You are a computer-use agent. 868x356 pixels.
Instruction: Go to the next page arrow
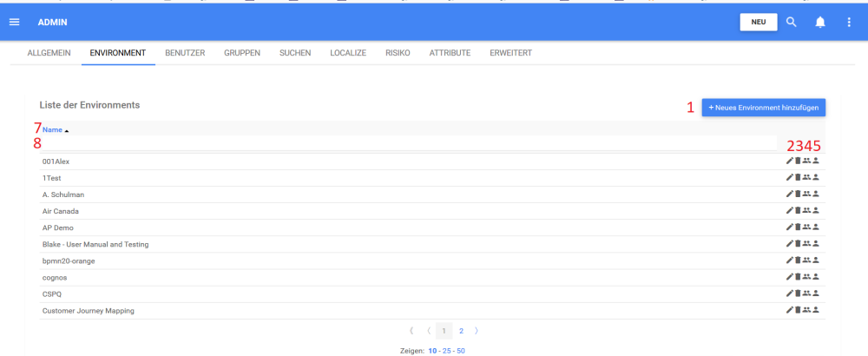click(477, 331)
